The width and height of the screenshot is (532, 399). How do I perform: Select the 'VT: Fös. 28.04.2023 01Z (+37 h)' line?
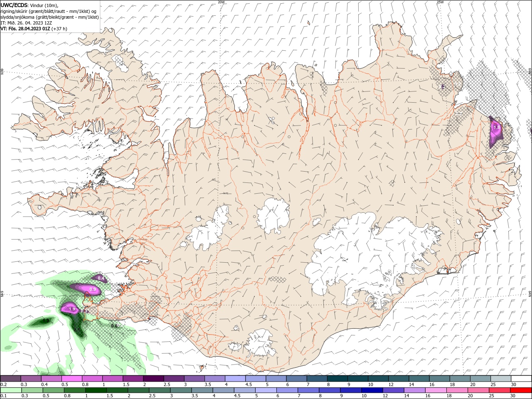point(34,29)
